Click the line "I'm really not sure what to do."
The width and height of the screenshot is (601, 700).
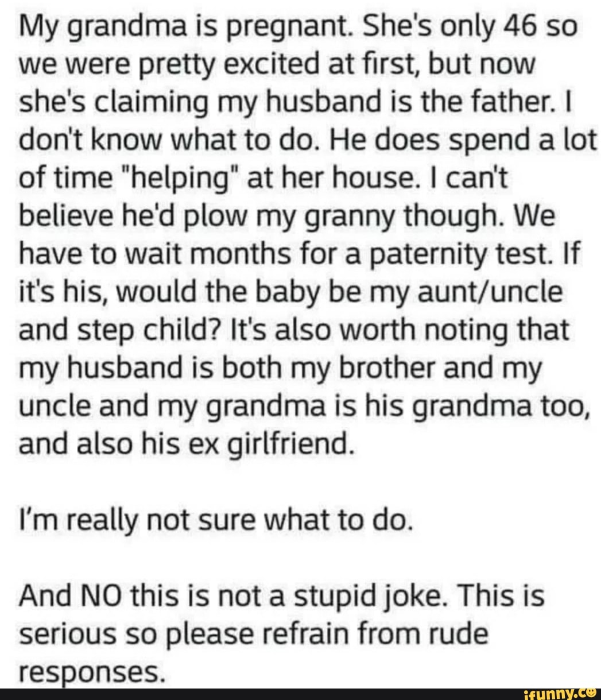pyautogui.click(x=215, y=521)
